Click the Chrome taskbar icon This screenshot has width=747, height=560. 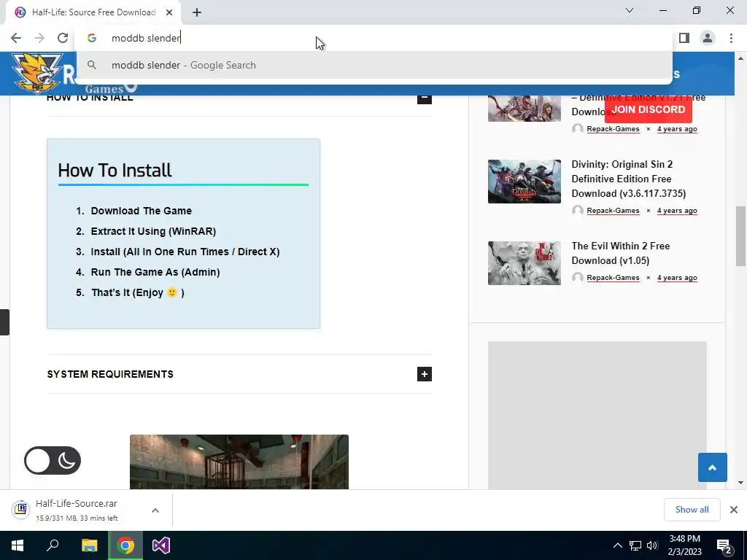(125, 545)
